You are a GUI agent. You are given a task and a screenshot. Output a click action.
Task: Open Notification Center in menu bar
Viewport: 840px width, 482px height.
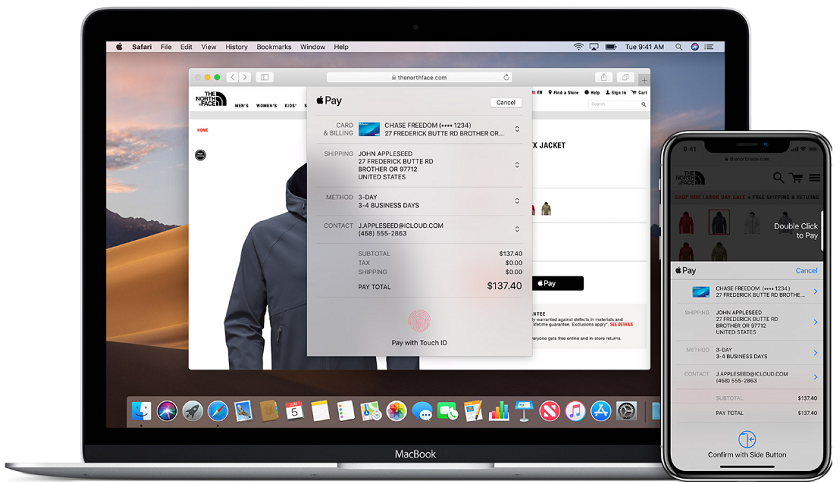pyautogui.click(x=709, y=47)
